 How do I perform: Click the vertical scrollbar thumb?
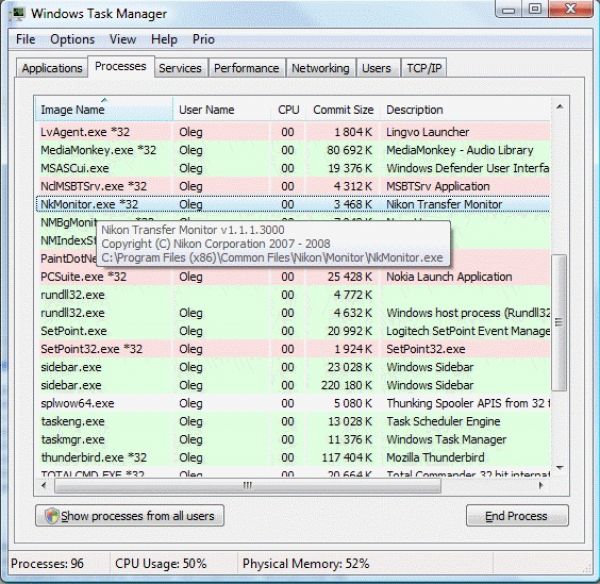(x=559, y=320)
